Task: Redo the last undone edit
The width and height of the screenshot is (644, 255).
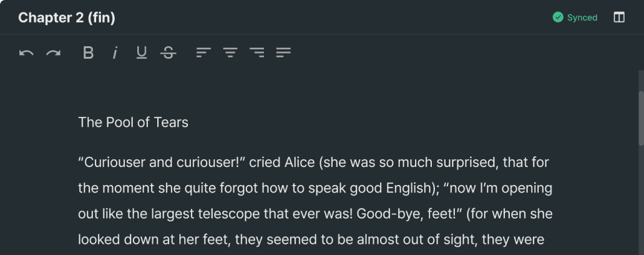Action: click(x=54, y=53)
